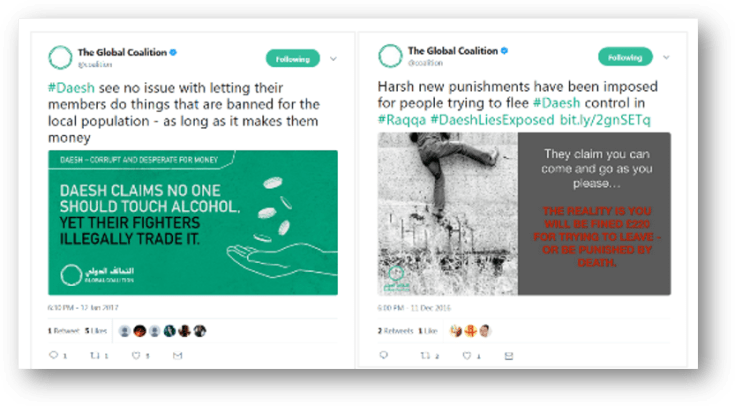
Task: Open the #Daesh hashtag in left tweet
Action: coord(69,88)
